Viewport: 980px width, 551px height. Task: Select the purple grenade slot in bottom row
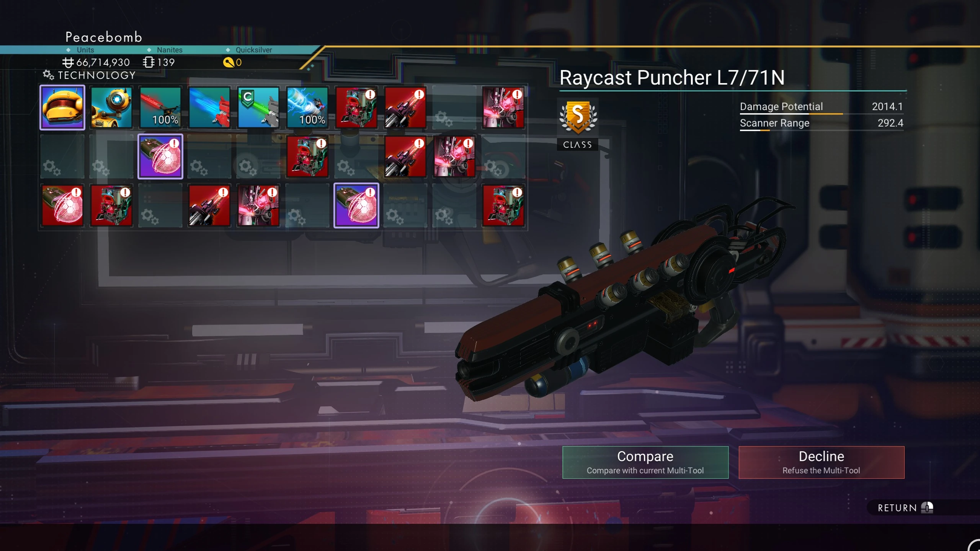[356, 205]
